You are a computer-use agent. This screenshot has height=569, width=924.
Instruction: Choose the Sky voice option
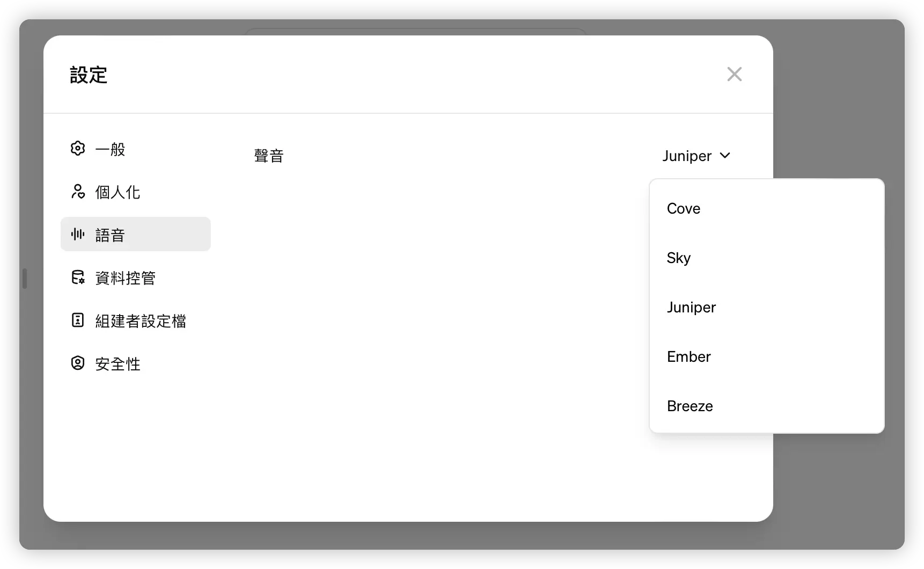click(x=766, y=258)
